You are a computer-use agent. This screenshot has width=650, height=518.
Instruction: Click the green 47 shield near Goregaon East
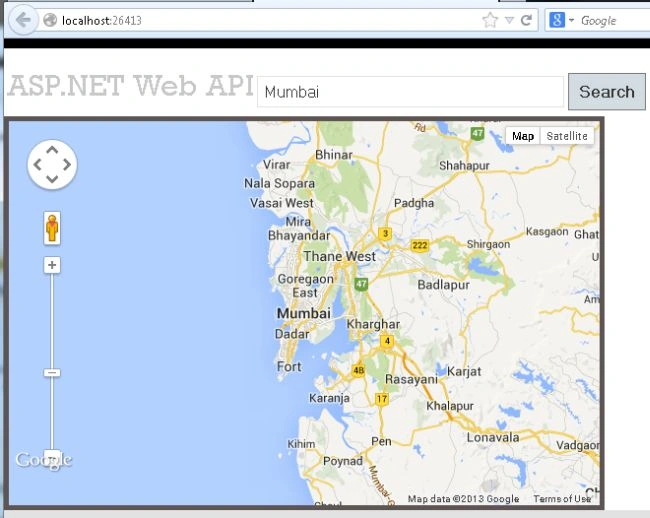pos(361,284)
